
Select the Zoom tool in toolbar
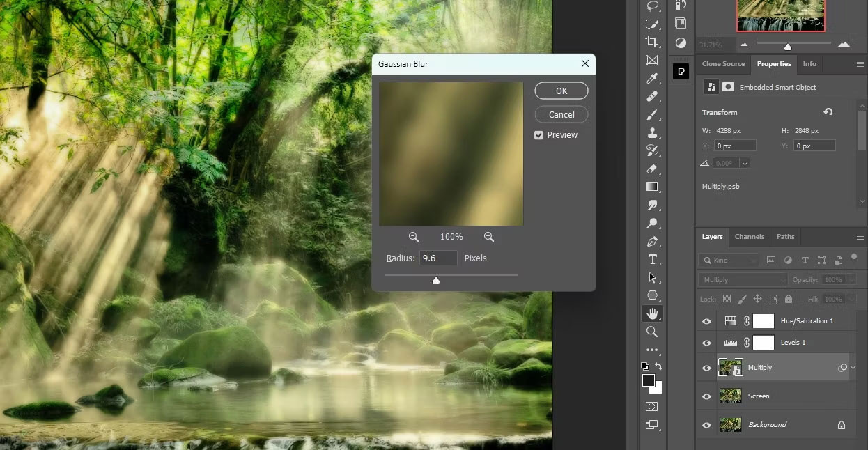click(652, 332)
